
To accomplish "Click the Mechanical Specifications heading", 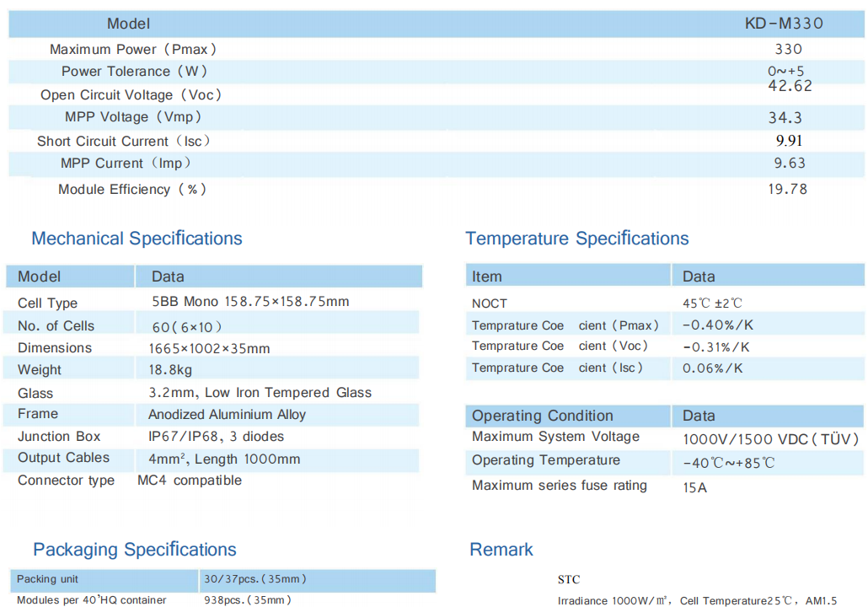I will pos(137,239).
